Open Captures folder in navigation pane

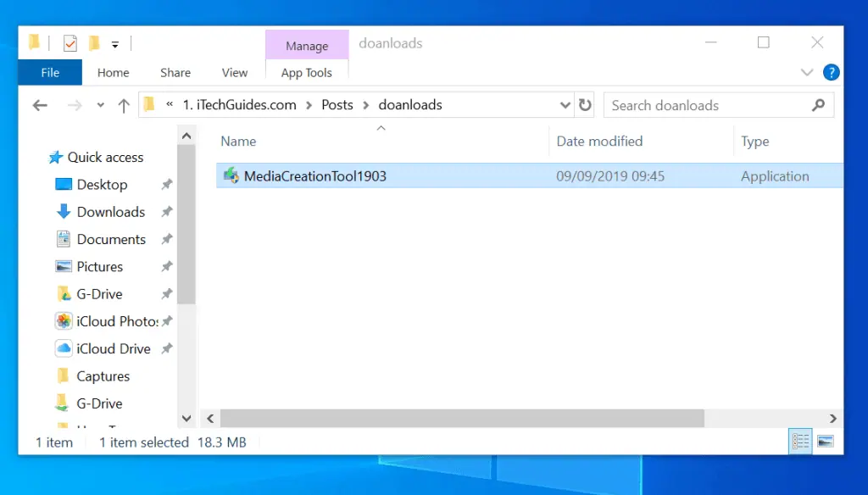pyautogui.click(x=103, y=376)
